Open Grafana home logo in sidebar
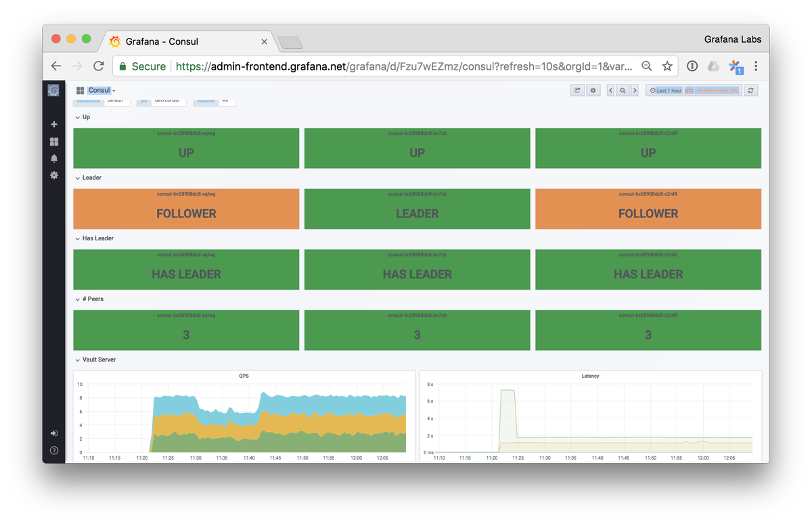Screen dimensions: 812x524 54,90
